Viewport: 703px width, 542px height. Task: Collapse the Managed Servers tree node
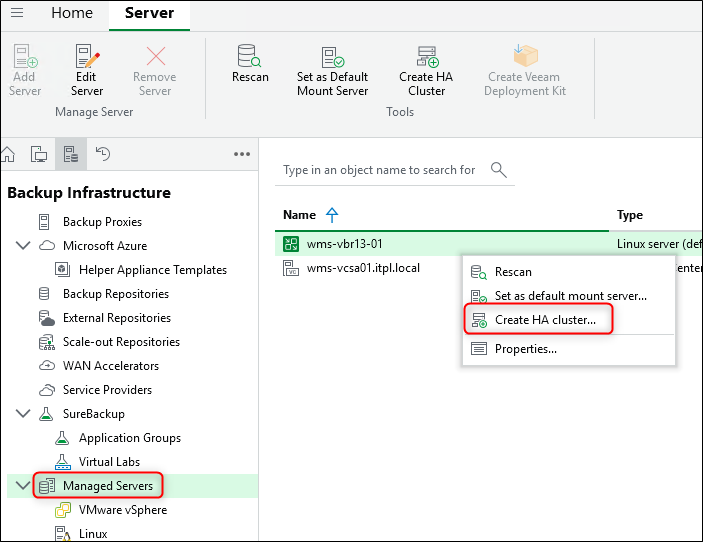[x=23, y=486]
